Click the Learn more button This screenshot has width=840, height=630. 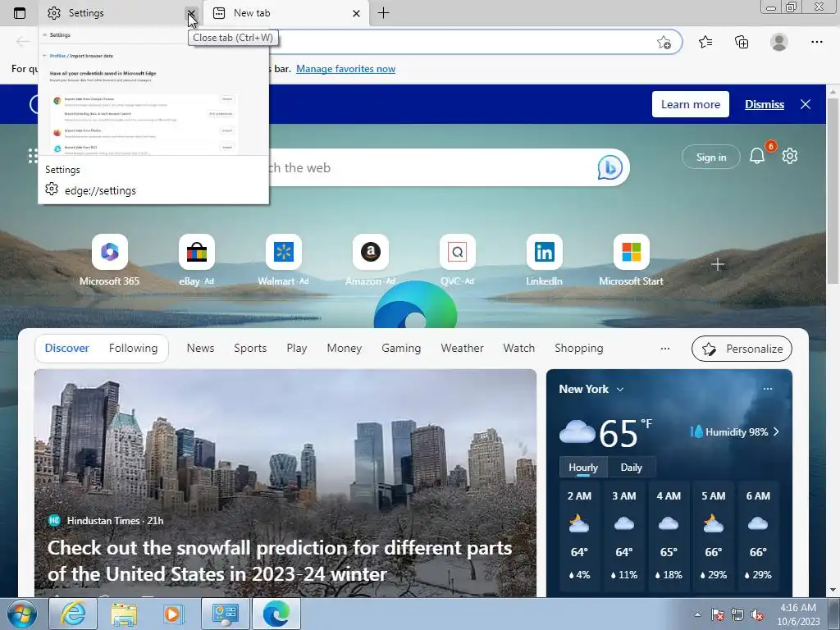691,104
